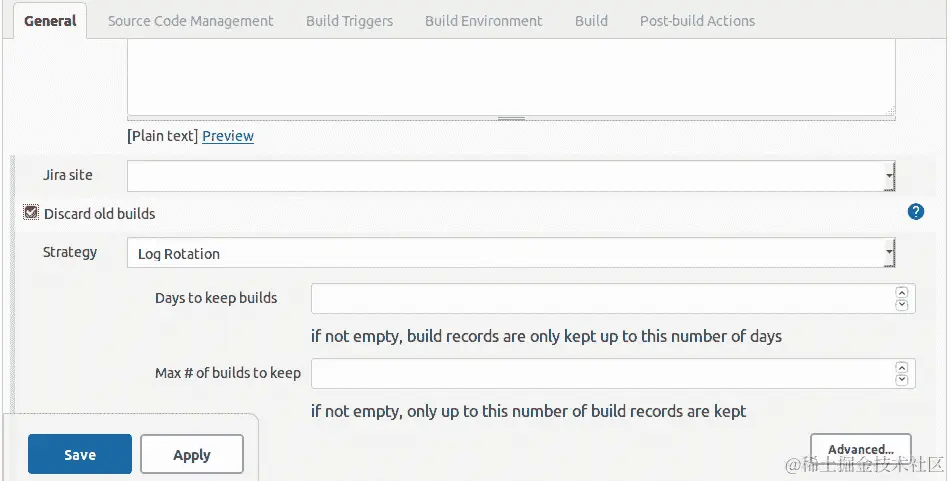This screenshot has height=481, width=951.
Task: Decrement the Days to keep builds value
Action: tap(902, 304)
